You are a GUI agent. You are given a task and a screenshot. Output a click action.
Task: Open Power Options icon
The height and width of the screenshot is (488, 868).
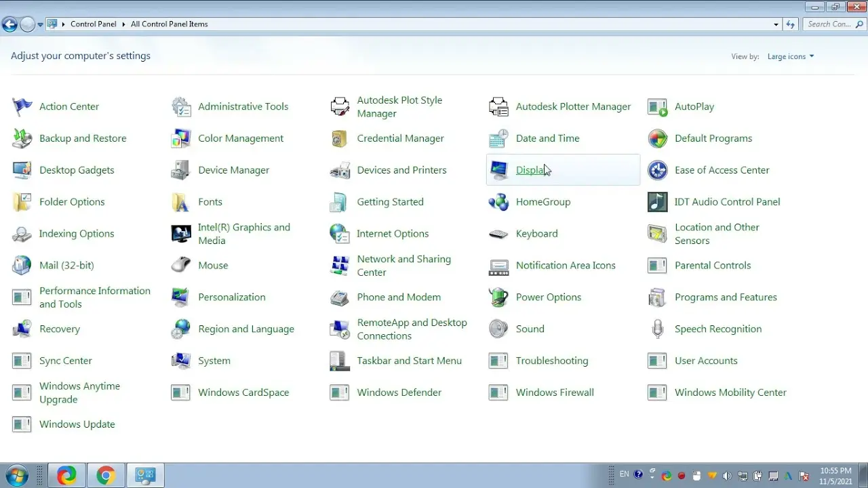(498, 297)
